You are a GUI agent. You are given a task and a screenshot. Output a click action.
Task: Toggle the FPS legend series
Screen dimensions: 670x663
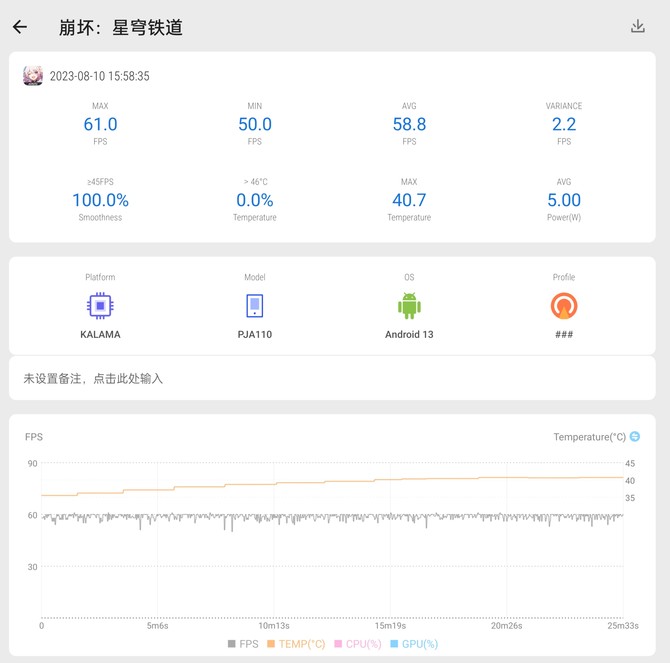point(243,644)
